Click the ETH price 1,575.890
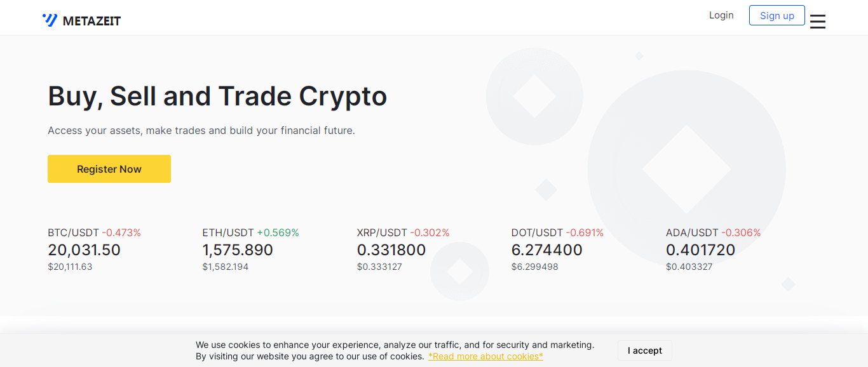 click(238, 250)
